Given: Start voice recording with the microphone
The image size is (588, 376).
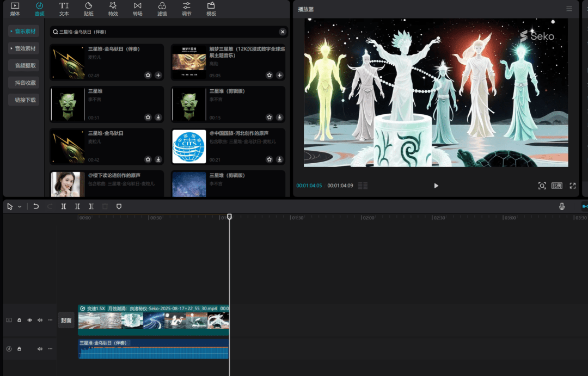Looking at the screenshot, I should click(x=562, y=207).
